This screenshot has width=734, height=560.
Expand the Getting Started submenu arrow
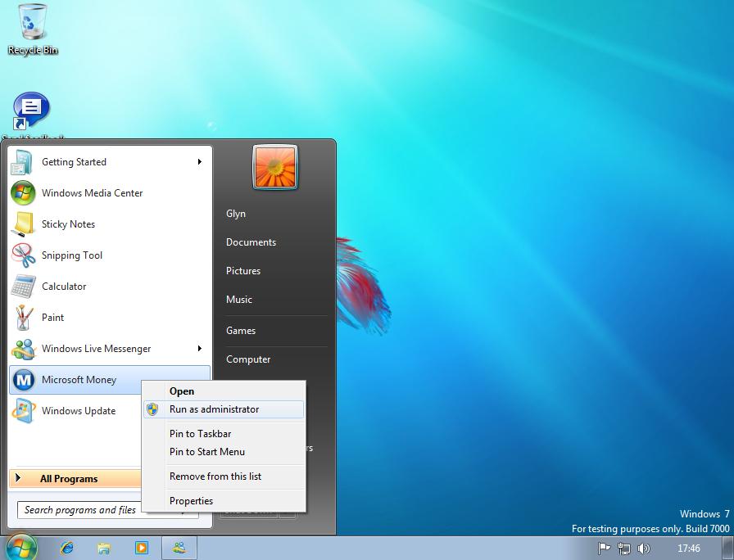pyautogui.click(x=199, y=162)
